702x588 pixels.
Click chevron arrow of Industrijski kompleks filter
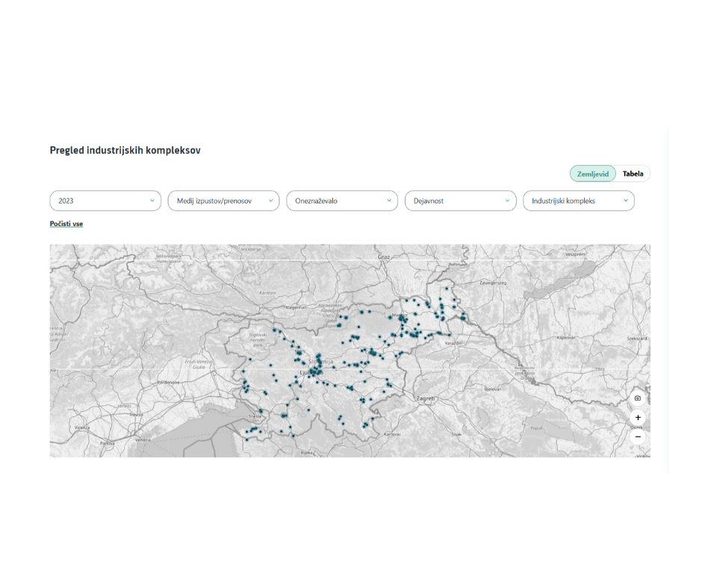pos(625,201)
